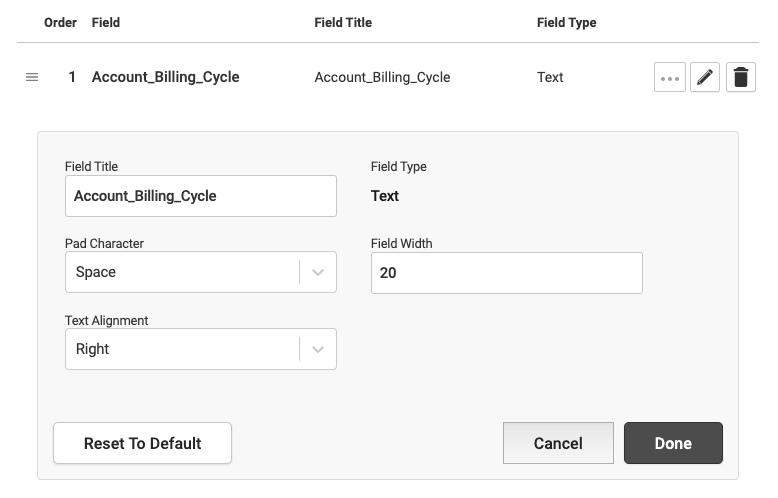Click the Field Title column header
This screenshot has width=778, height=498.
click(x=344, y=22)
